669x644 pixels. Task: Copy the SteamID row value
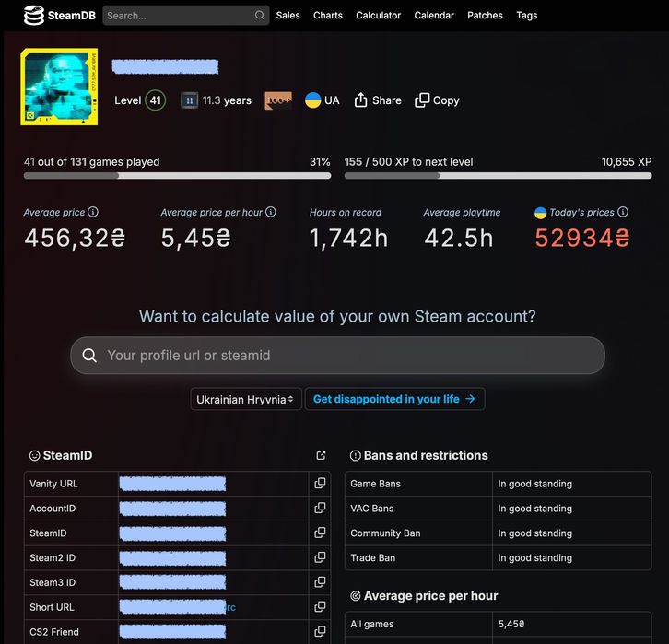pyautogui.click(x=320, y=533)
